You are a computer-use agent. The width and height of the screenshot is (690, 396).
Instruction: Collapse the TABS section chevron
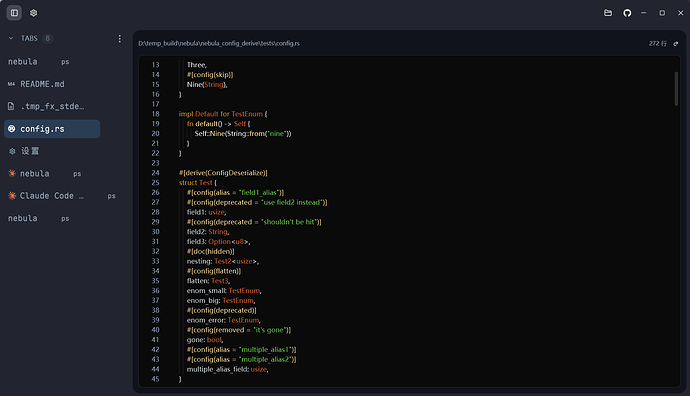pos(11,38)
